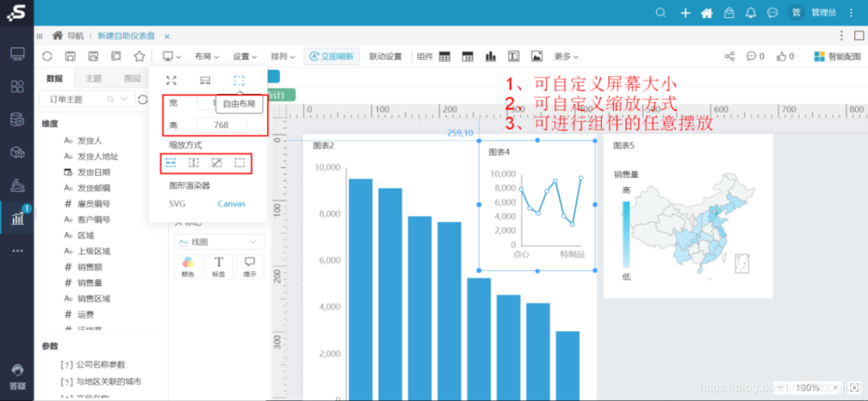Viewport: 868px width, 401px height.
Task: Select the 销售额 measure field
Action: point(90,267)
